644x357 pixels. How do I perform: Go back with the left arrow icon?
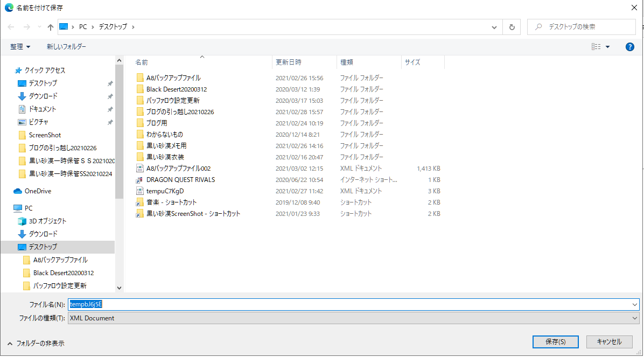tap(11, 27)
